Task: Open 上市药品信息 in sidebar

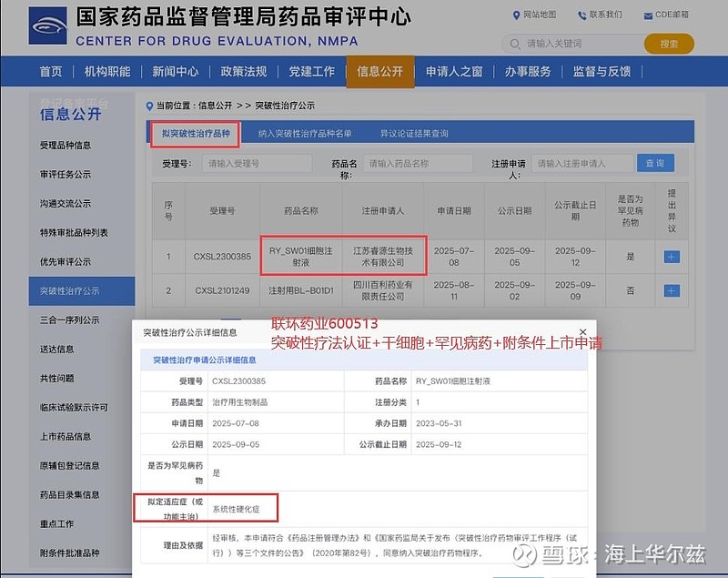Action: pos(66,436)
